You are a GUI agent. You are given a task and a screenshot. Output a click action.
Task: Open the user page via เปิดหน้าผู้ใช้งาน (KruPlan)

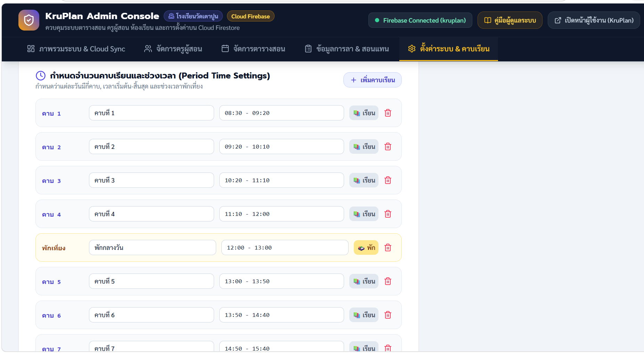[594, 20]
